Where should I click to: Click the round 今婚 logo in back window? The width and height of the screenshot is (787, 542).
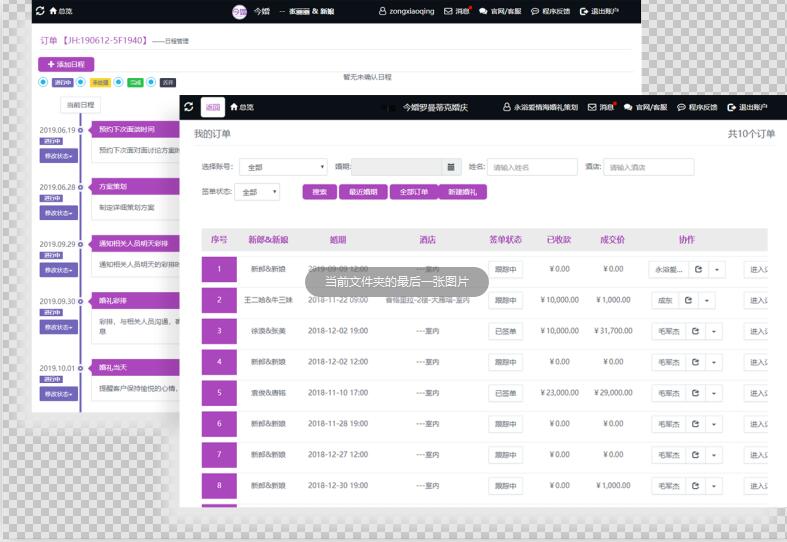point(239,12)
